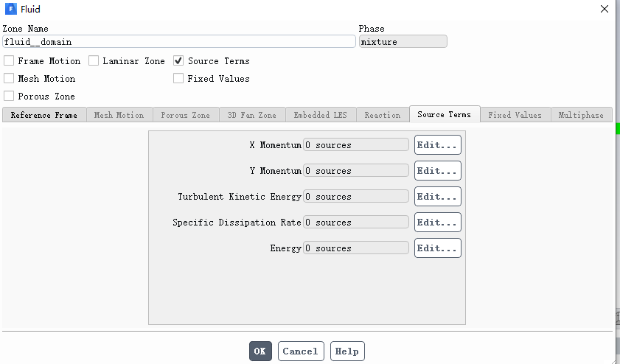Image resolution: width=620 pixels, height=364 pixels.
Task: Toggle the Laminar Zone checkbox
Action: pyautogui.click(x=94, y=61)
